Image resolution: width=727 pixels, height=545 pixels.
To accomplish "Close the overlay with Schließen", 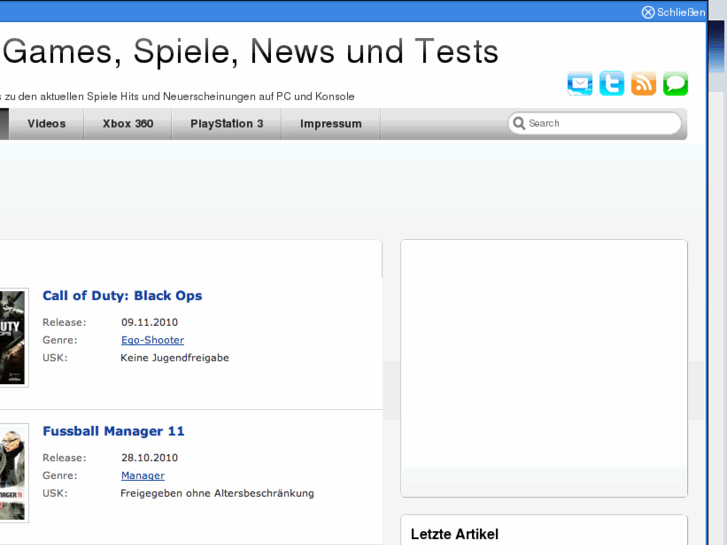I will tap(673, 12).
